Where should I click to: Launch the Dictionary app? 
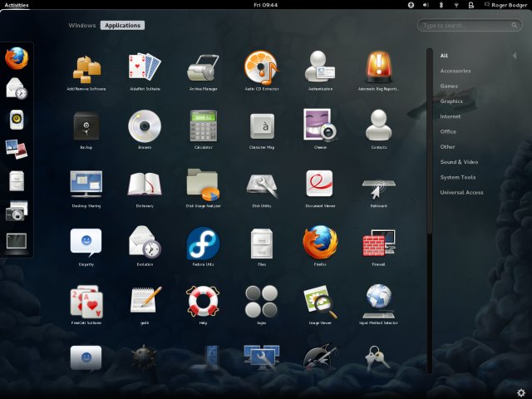click(145, 188)
